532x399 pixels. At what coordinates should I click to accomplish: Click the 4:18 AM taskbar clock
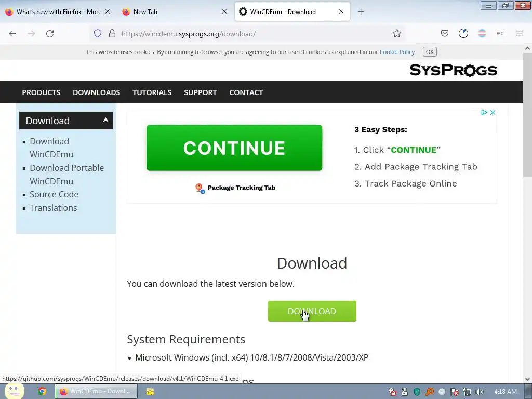coord(506,392)
